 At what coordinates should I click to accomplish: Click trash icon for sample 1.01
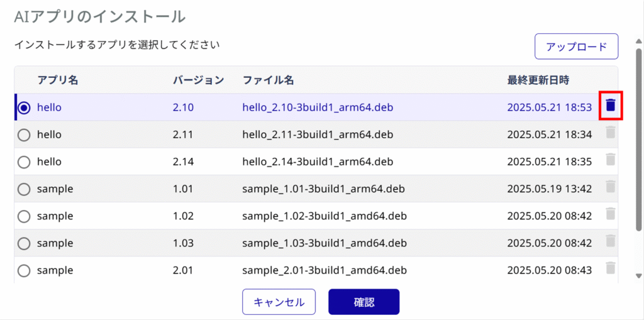pos(611,187)
